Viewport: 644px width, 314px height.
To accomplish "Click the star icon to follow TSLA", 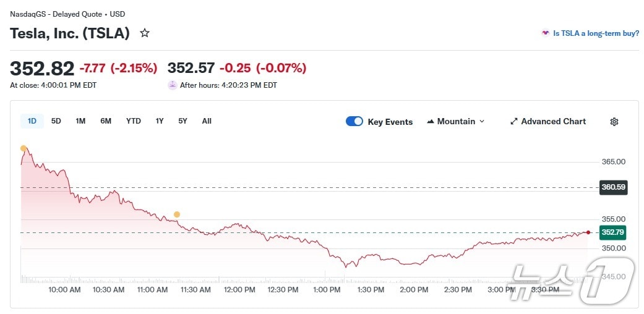I will point(145,33).
